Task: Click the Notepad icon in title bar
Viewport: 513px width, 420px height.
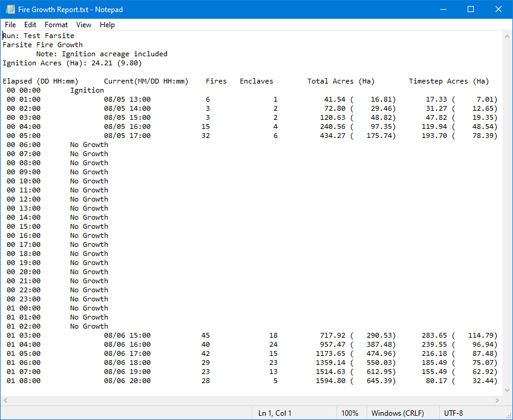Action: pyautogui.click(x=10, y=9)
